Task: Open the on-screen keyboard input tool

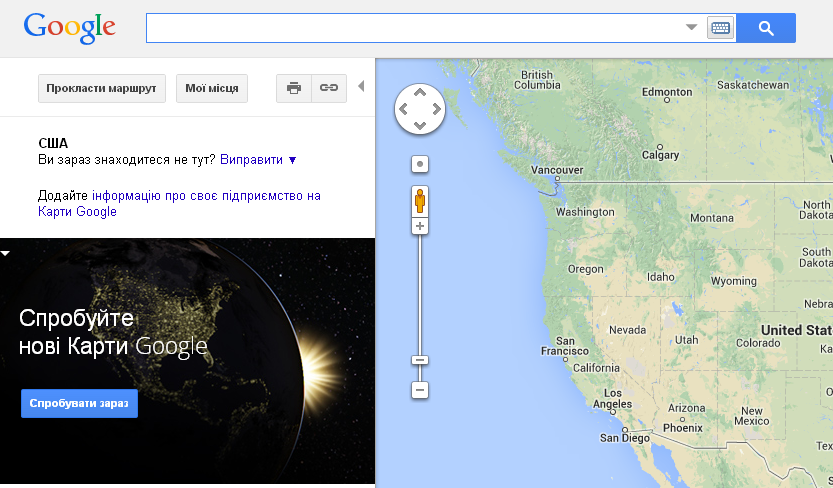Action: (720, 28)
